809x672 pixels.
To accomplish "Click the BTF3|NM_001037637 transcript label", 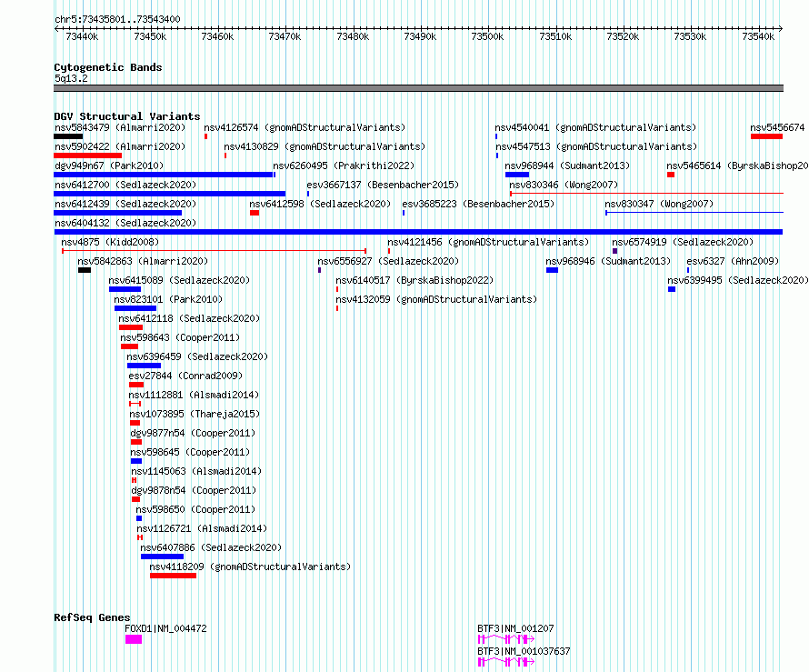I will click(524, 651).
